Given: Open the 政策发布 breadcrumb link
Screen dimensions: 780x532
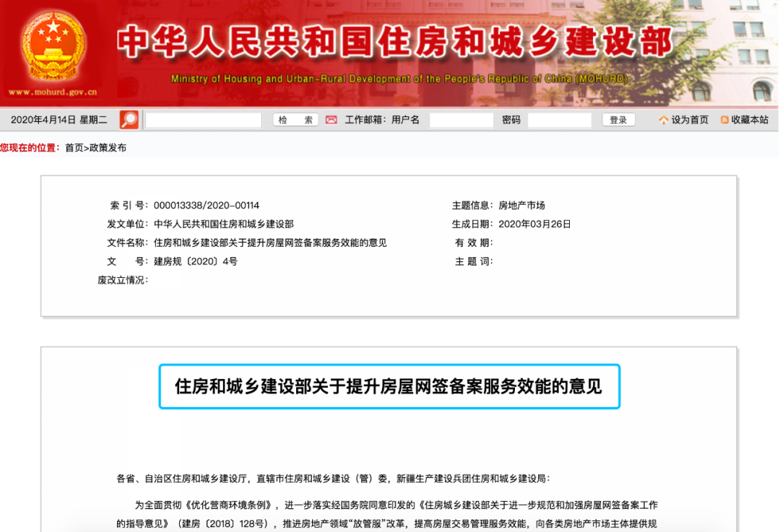Looking at the screenshot, I should [x=108, y=148].
